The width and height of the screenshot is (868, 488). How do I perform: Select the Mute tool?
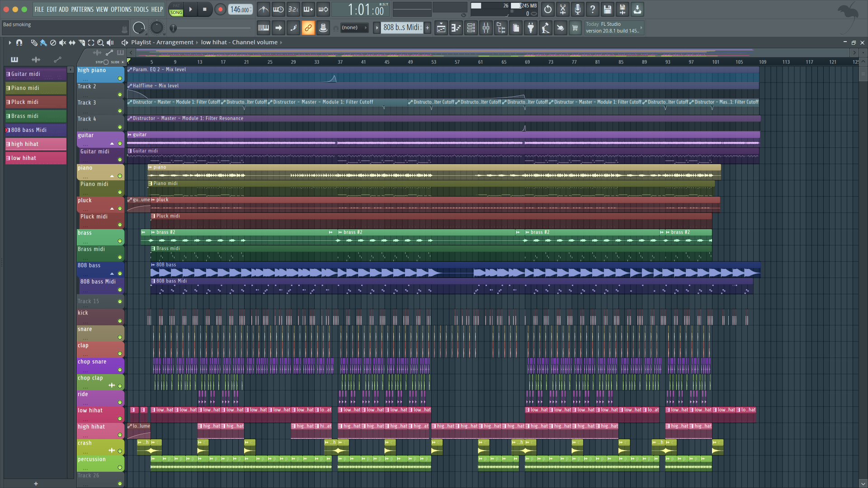click(62, 42)
